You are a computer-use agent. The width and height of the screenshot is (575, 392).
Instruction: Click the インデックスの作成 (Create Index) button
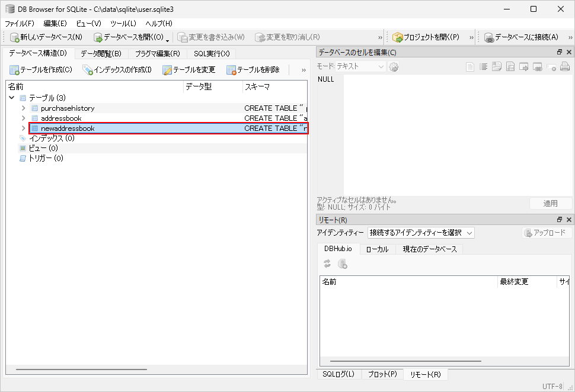[117, 70]
